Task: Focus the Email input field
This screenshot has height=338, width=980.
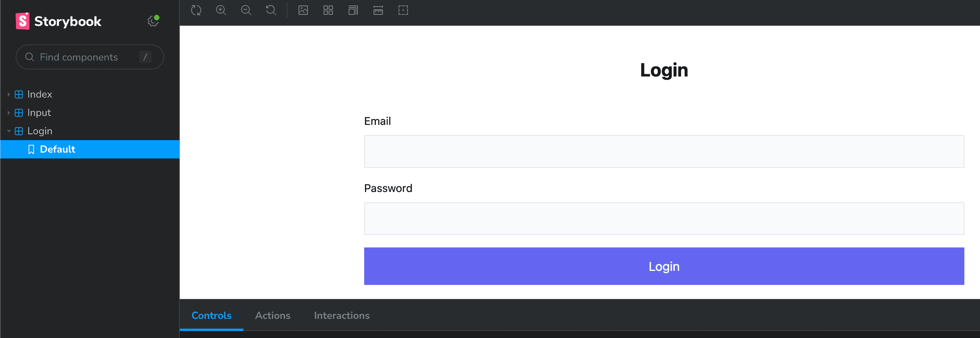Action: click(x=664, y=151)
